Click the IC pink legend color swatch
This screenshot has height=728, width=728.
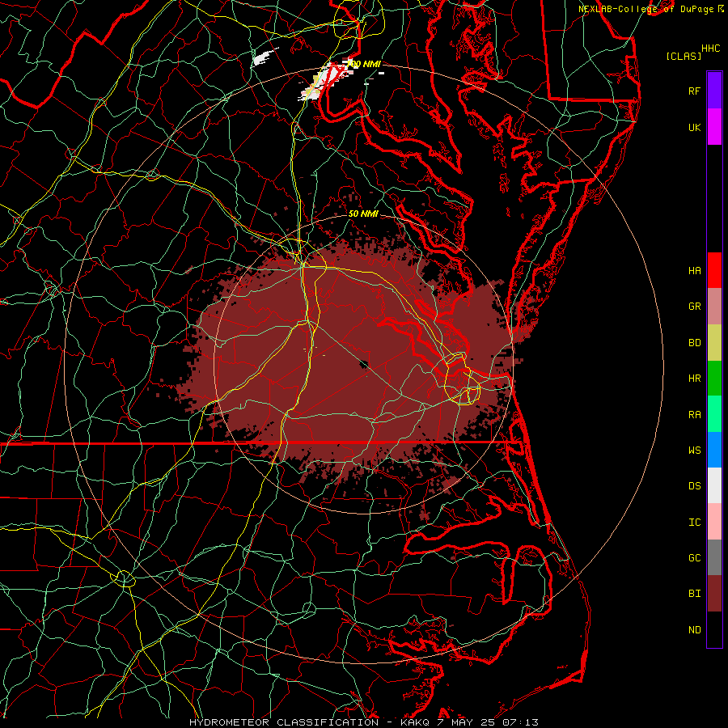pos(714,522)
